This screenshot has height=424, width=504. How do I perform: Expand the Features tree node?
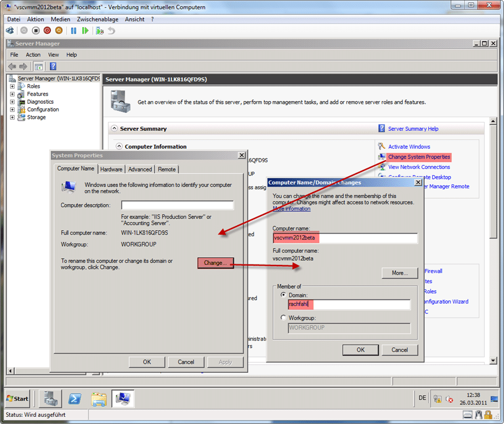[12, 94]
